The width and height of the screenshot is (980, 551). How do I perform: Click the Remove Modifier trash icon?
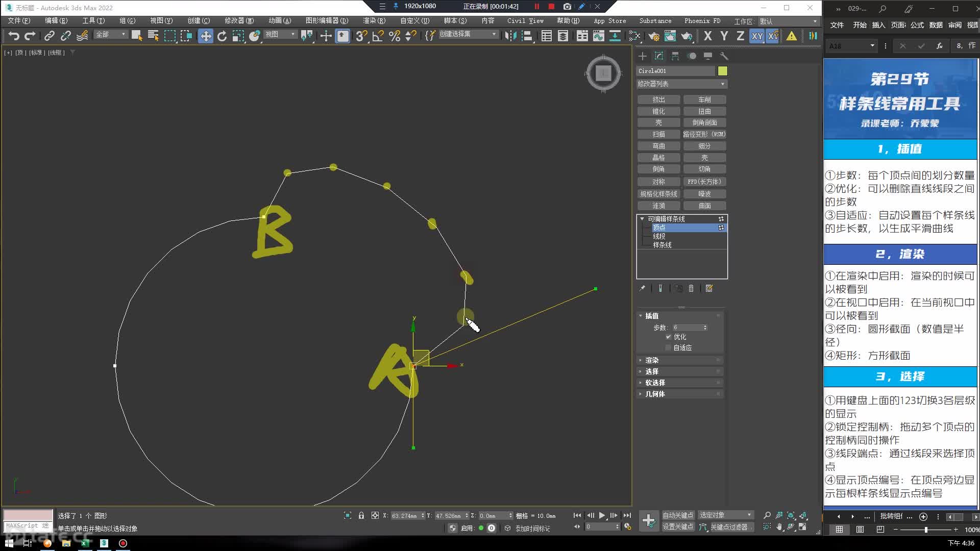coord(691,288)
